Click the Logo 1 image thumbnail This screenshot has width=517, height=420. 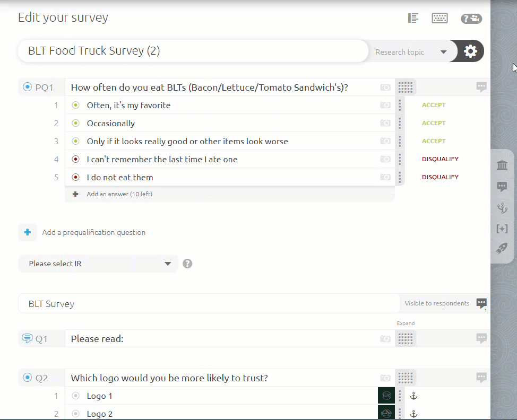point(386,396)
